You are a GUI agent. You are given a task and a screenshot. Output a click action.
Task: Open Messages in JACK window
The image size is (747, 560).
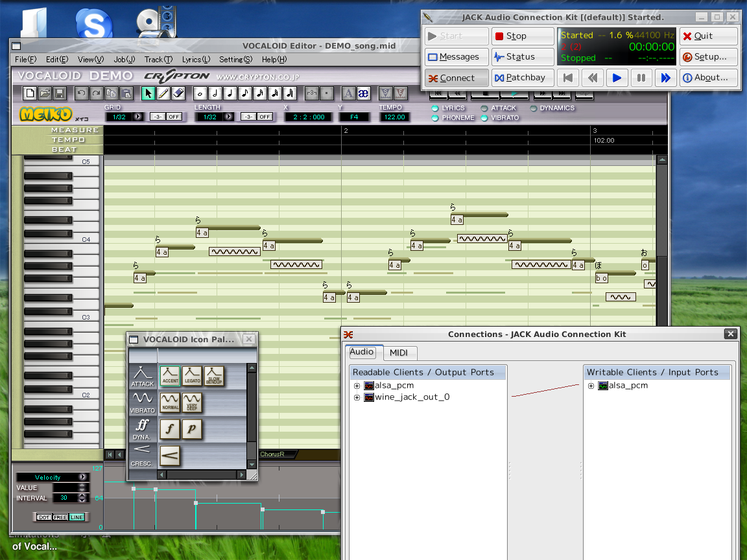click(x=456, y=56)
